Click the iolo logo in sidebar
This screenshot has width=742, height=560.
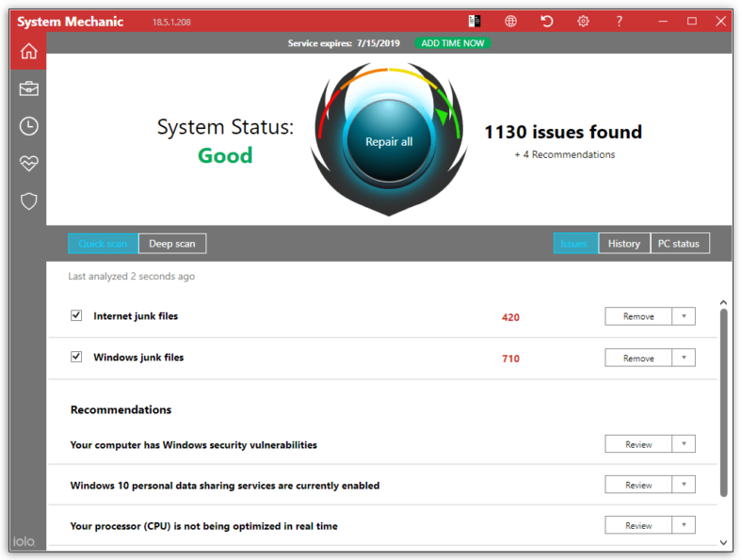pos(24,541)
